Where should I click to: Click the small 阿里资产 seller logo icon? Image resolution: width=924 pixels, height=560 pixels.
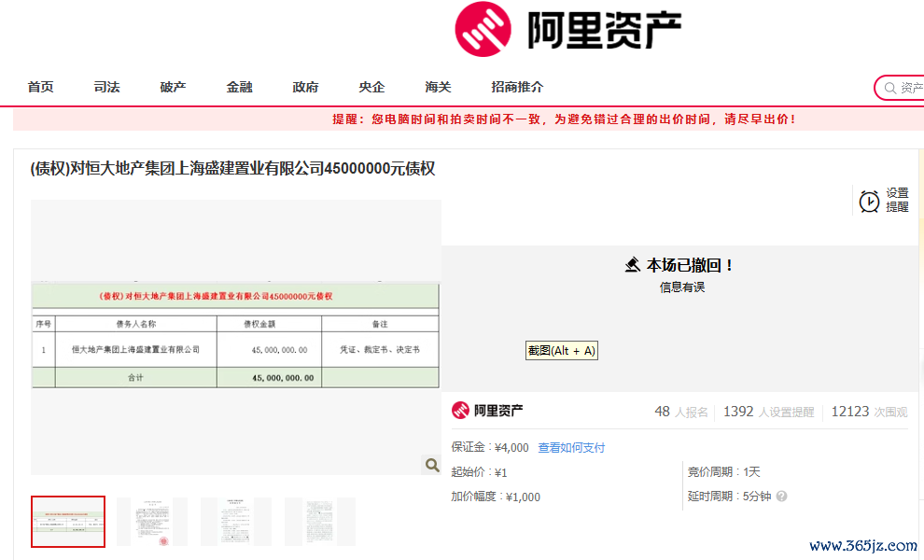point(460,411)
